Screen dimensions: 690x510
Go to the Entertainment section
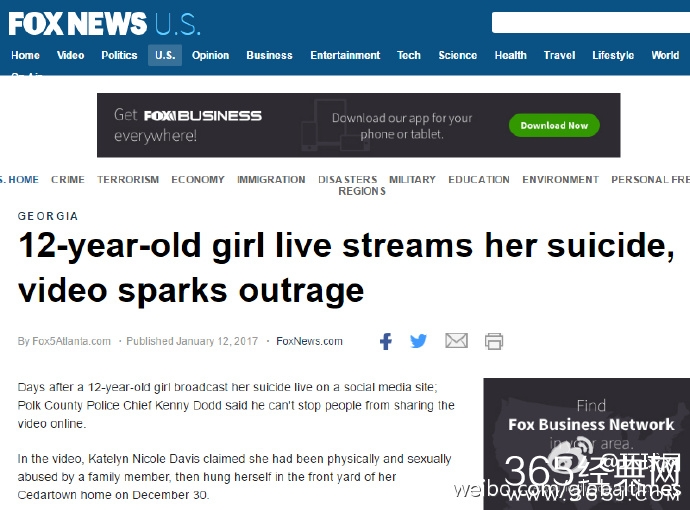pyautogui.click(x=345, y=55)
